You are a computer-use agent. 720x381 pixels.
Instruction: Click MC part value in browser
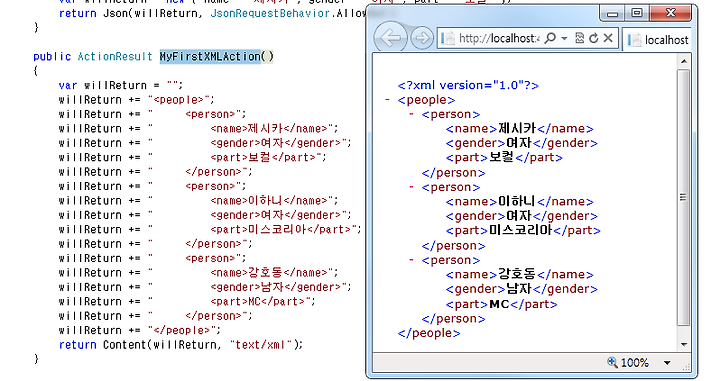(x=499, y=304)
